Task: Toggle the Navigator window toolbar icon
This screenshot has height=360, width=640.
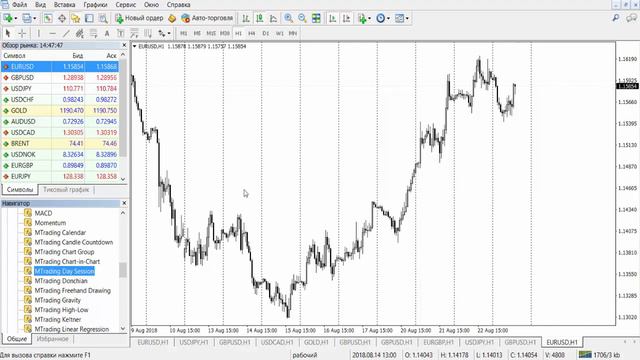Action: [76, 18]
